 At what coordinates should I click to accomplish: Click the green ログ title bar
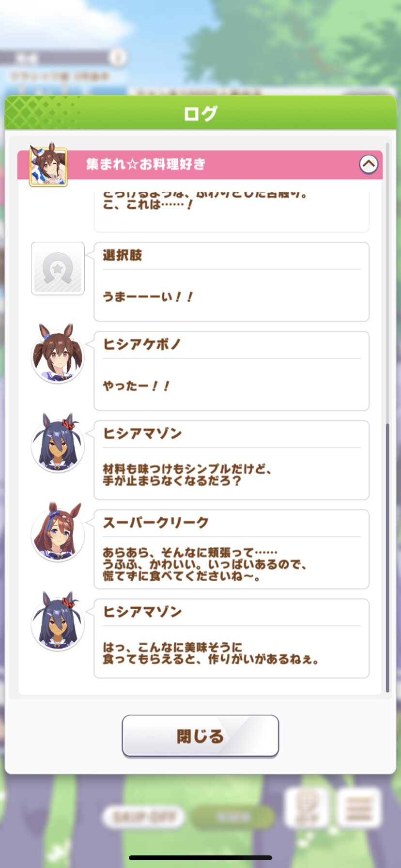pyautogui.click(x=200, y=113)
